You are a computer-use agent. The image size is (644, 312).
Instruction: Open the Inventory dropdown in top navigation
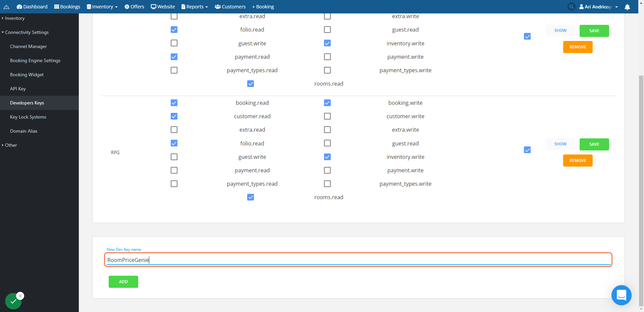(x=102, y=7)
